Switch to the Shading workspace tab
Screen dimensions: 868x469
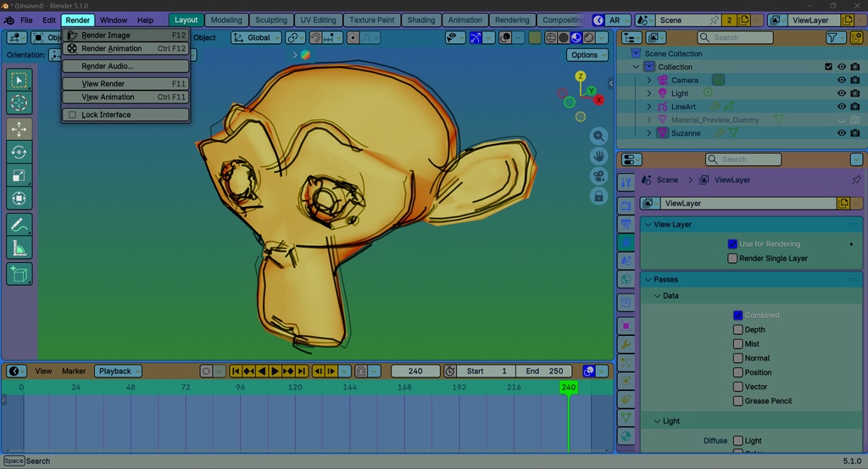pyautogui.click(x=421, y=20)
